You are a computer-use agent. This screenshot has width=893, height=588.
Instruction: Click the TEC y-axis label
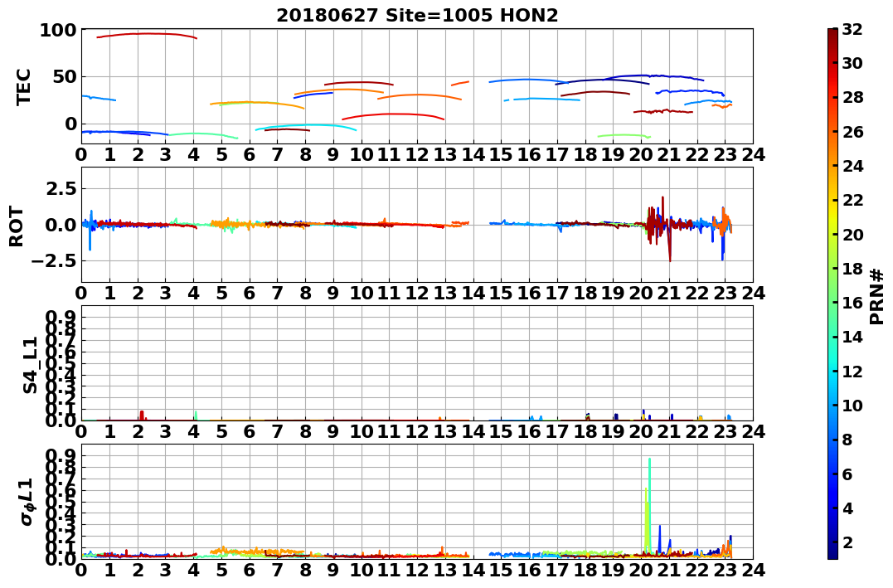click(x=23, y=86)
